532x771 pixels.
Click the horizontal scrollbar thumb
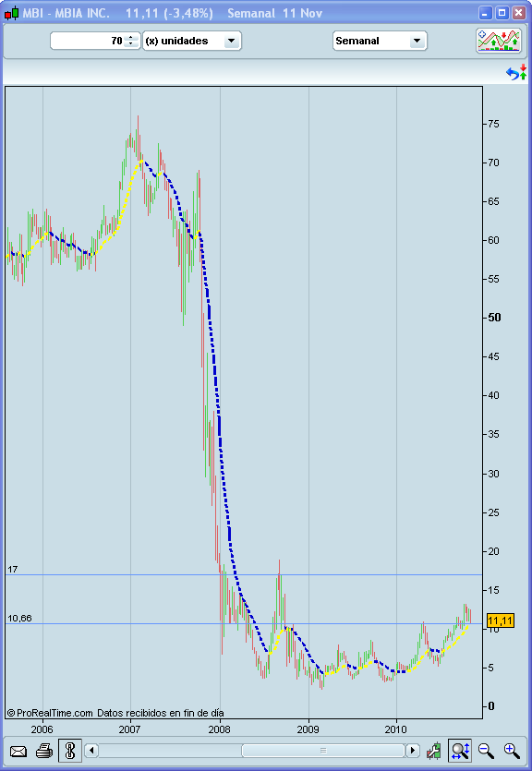coord(323,751)
